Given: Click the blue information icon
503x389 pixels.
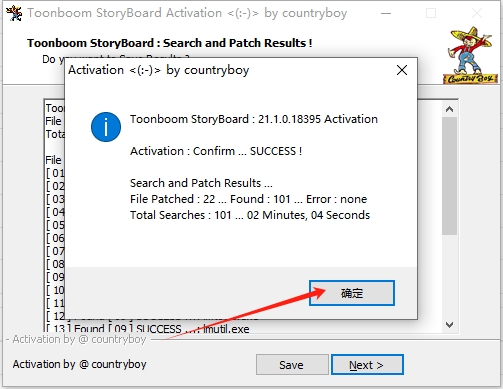Looking at the screenshot, I should (106, 127).
